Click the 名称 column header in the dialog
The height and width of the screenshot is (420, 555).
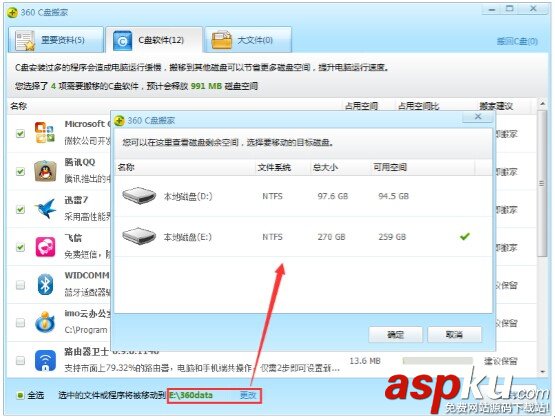(x=126, y=167)
